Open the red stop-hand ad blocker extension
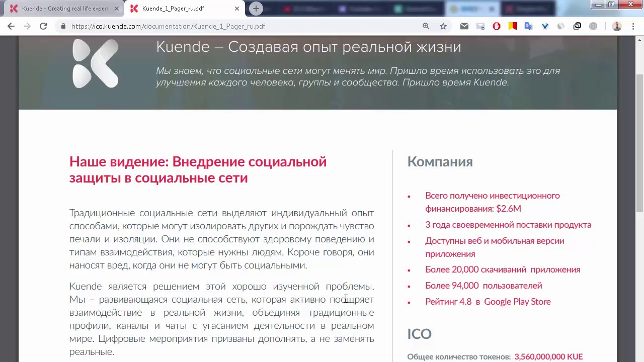The width and height of the screenshot is (644, 362). (x=497, y=26)
